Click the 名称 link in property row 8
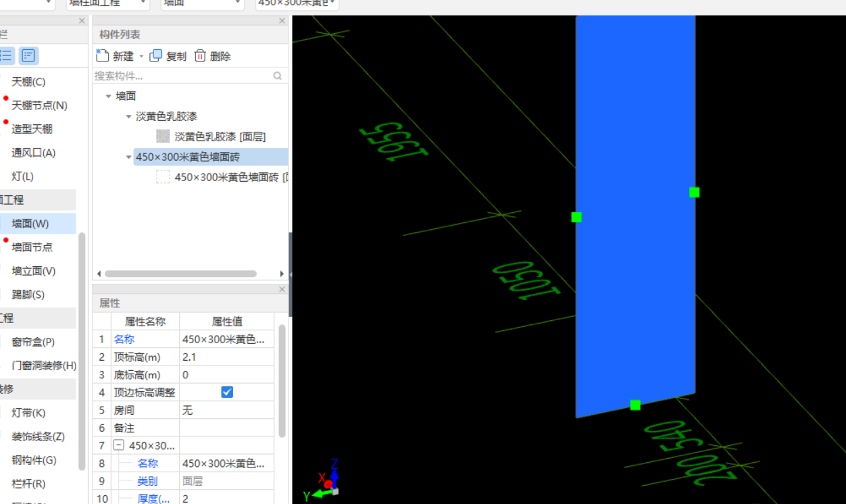 coord(147,463)
